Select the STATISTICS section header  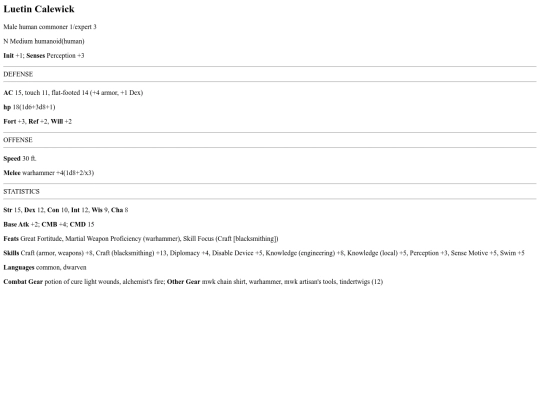click(21, 191)
